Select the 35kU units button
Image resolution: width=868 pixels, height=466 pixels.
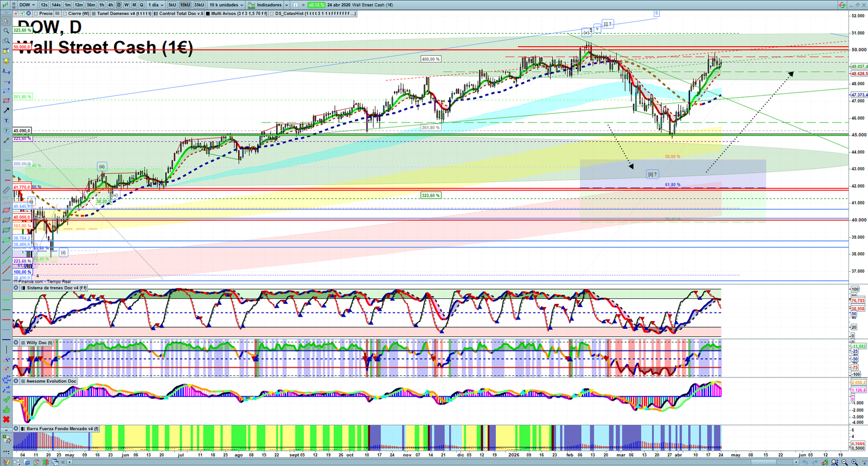click(x=199, y=5)
